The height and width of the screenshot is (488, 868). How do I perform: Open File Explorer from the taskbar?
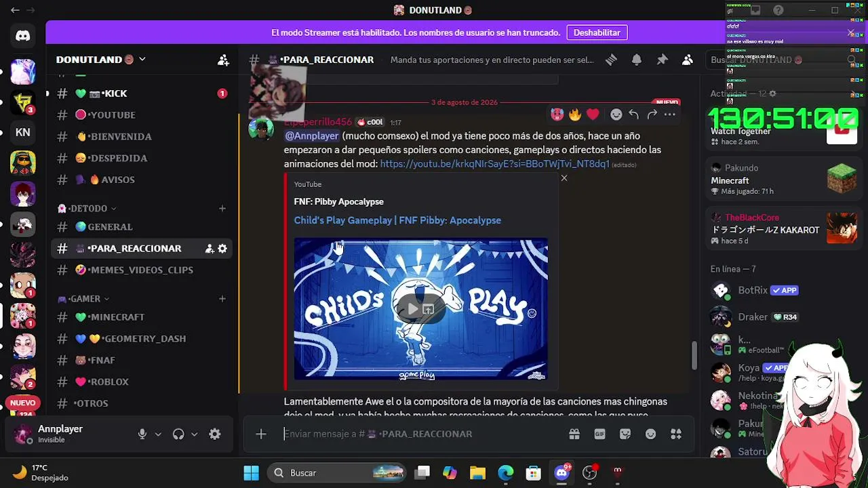click(x=477, y=472)
